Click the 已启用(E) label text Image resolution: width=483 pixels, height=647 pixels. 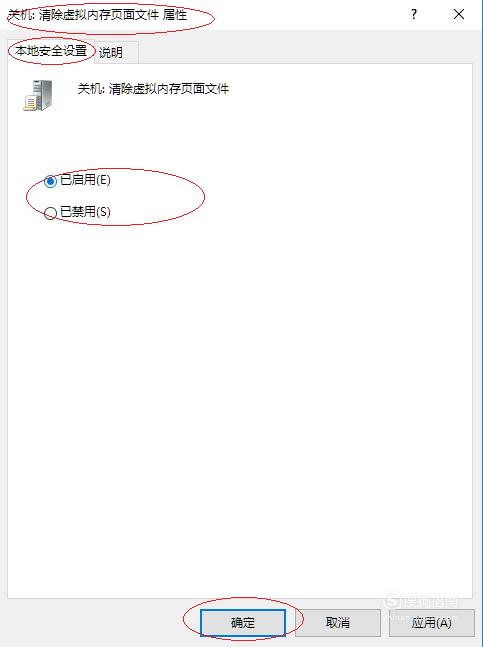[85, 180]
